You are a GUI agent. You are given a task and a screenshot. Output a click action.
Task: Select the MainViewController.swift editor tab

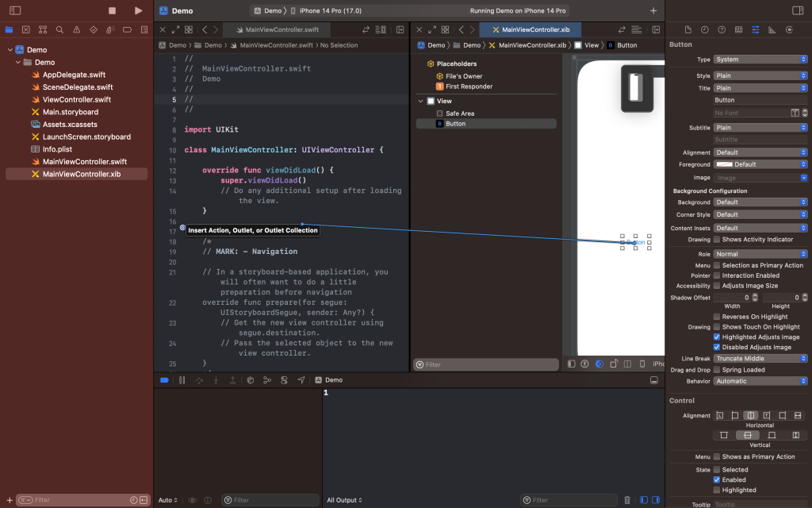277,29
